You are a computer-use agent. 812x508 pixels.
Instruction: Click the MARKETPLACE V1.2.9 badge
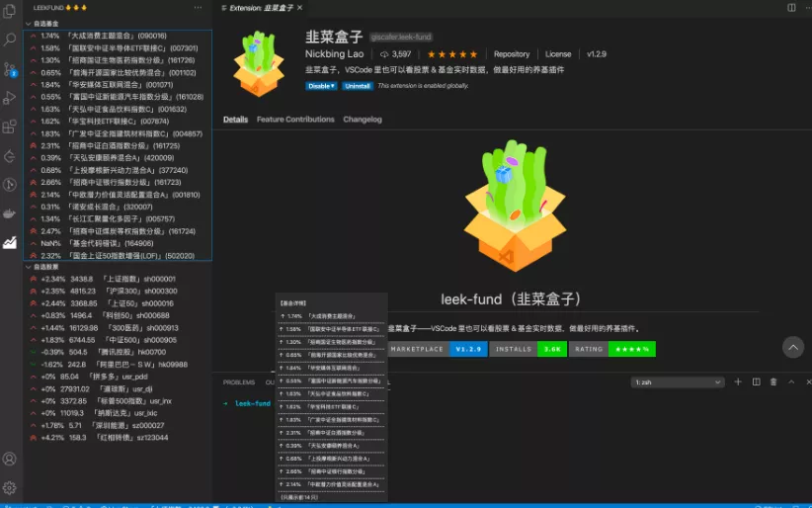pos(437,349)
